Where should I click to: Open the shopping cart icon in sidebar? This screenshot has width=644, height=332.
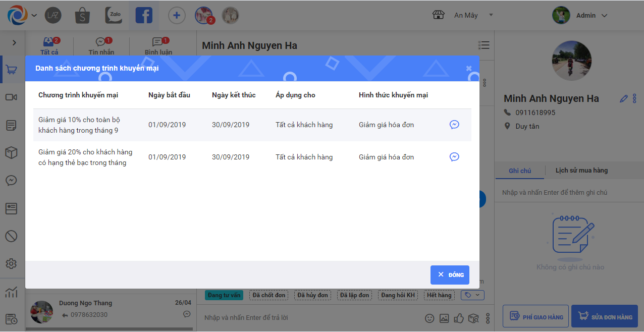(x=11, y=70)
